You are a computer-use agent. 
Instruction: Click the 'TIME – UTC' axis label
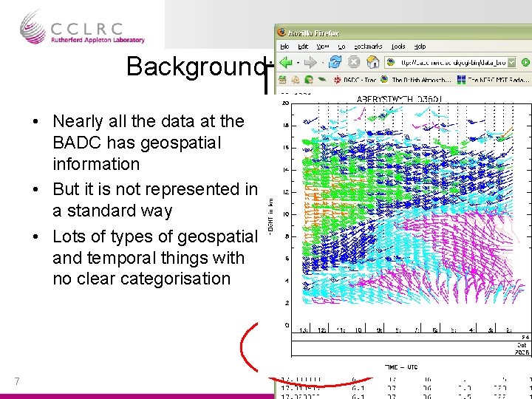tap(401, 367)
